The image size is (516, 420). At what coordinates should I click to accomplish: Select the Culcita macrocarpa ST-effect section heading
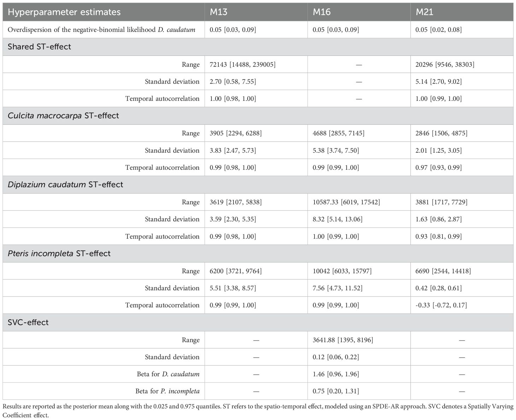click(x=63, y=116)
